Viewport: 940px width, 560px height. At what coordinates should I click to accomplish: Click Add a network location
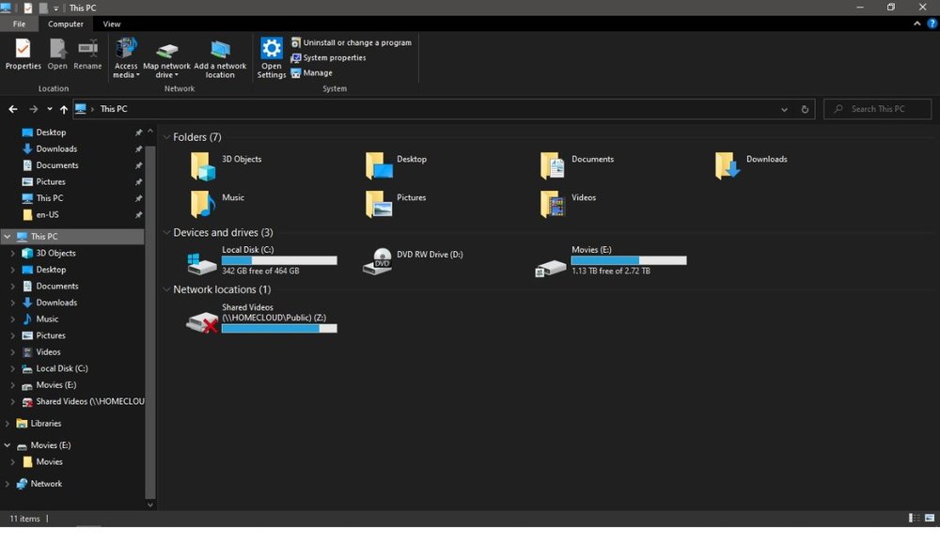tap(221, 57)
